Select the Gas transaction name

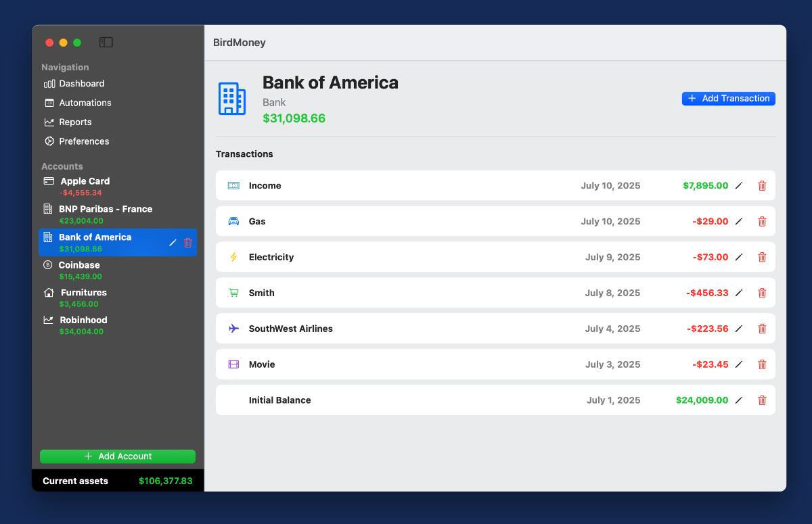click(x=257, y=222)
